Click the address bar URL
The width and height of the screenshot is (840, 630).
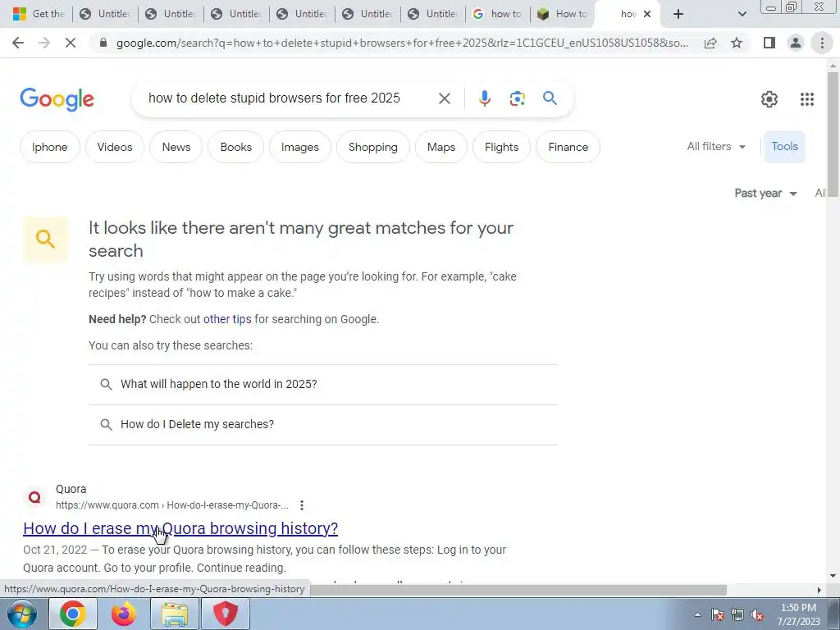402,43
